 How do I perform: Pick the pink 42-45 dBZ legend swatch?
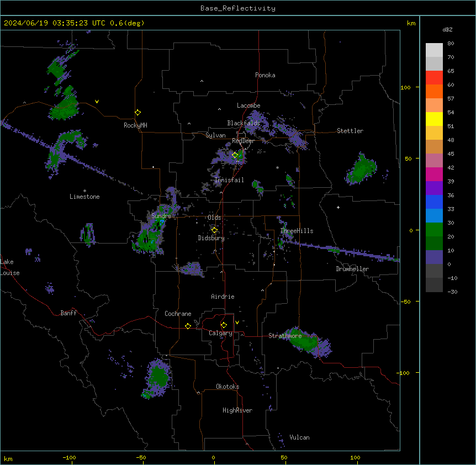434,161
